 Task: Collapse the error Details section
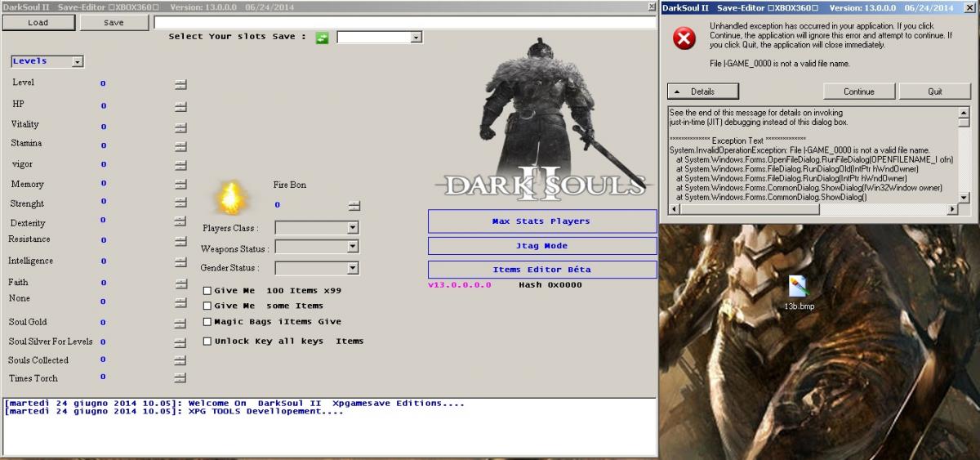coord(696,92)
